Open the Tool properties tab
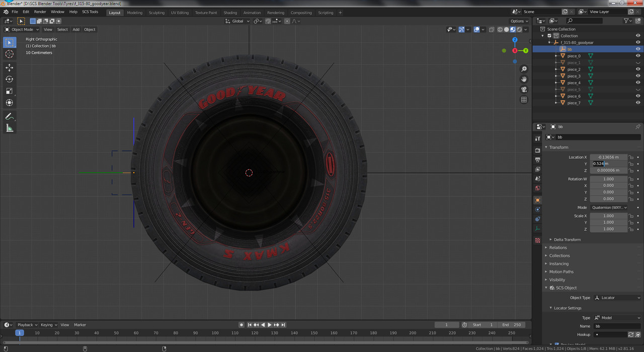644x352 pixels. [x=537, y=138]
